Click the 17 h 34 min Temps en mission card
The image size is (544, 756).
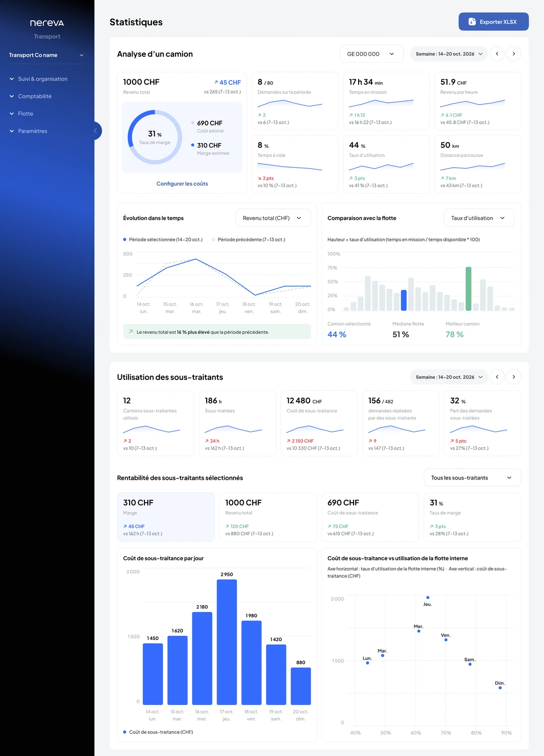click(386, 101)
